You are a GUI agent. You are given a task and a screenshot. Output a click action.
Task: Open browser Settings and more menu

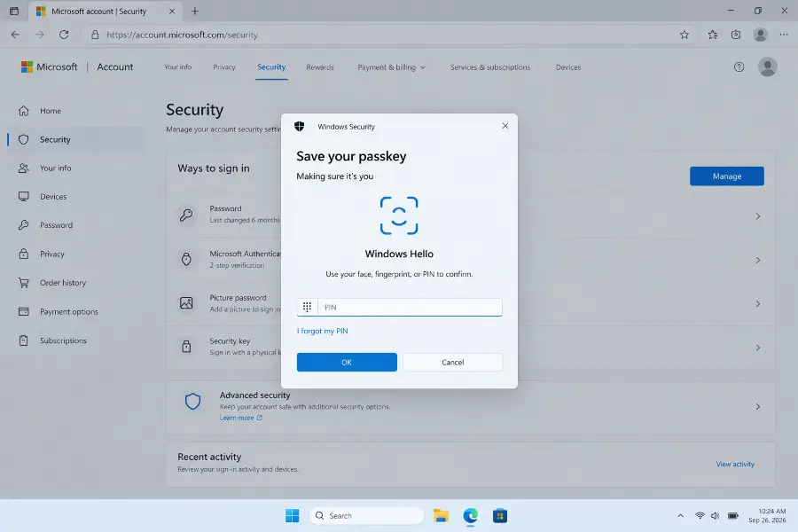(x=784, y=35)
